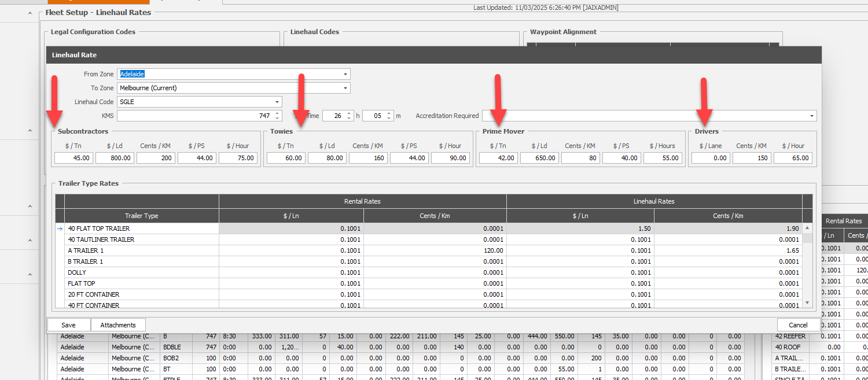
Task: Click the row indicator arrow beside 40 FLAT TOP TRAILER
Action: click(x=60, y=228)
